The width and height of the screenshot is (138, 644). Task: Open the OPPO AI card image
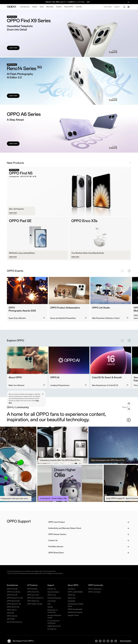[69, 360]
